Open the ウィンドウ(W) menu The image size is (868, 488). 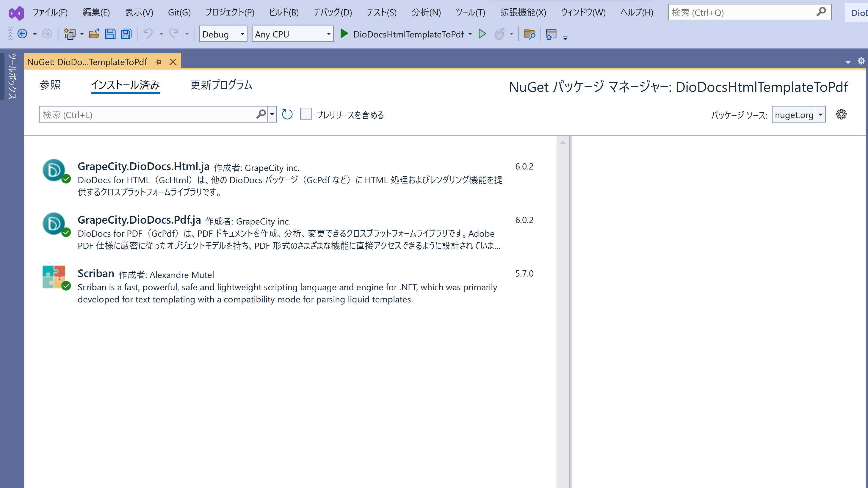pyautogui.click(x=583, y=12)
